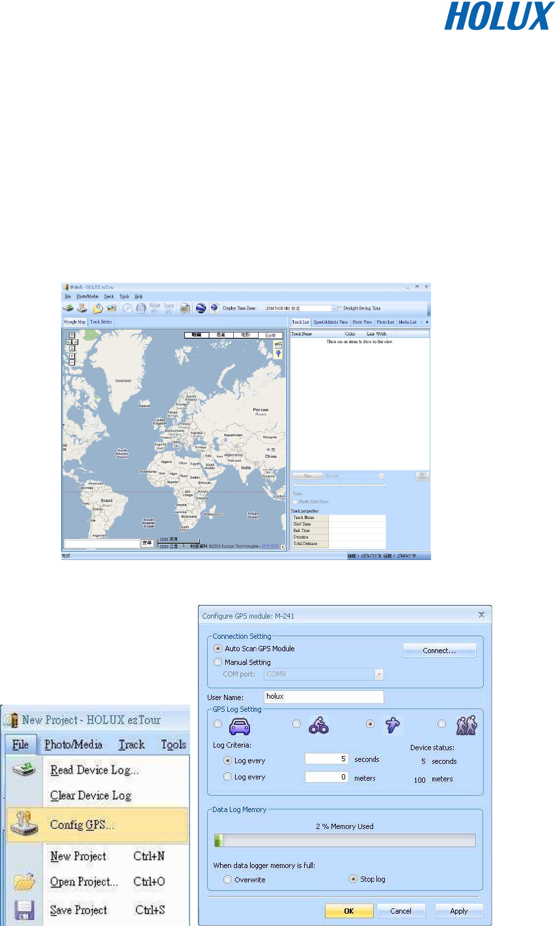Open the COM port dropdown

coord(379,675)
